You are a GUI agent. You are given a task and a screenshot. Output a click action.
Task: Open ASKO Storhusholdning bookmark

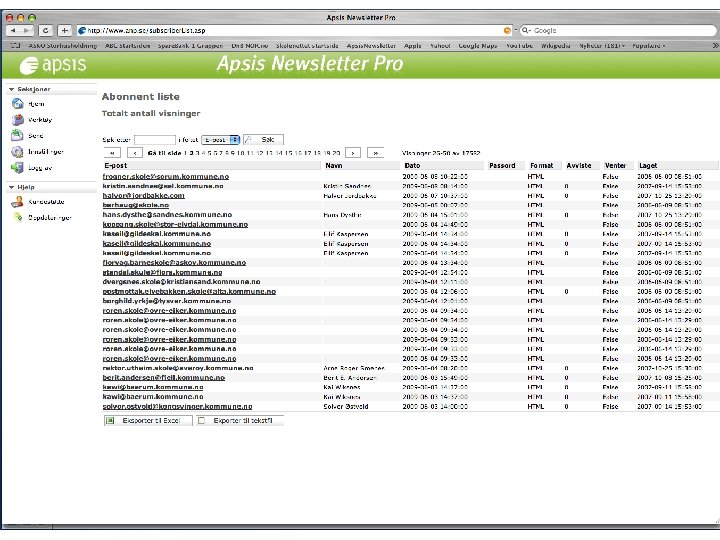[62, 45]
